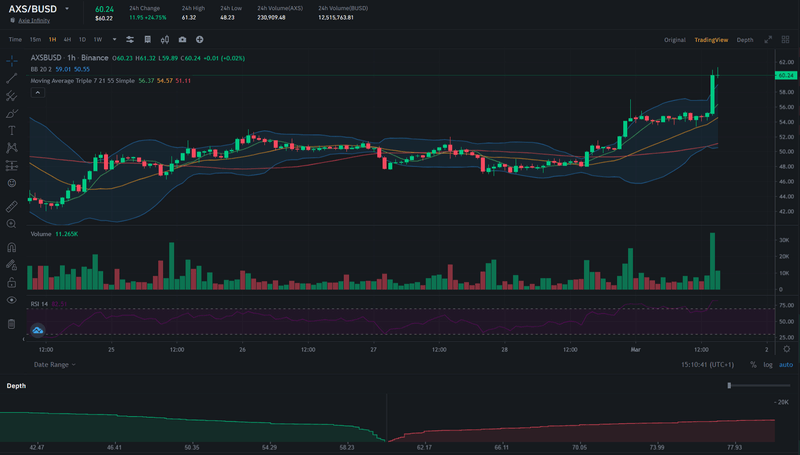Click the Mar date axis label
800x455 pixels.
coord(635,349)
